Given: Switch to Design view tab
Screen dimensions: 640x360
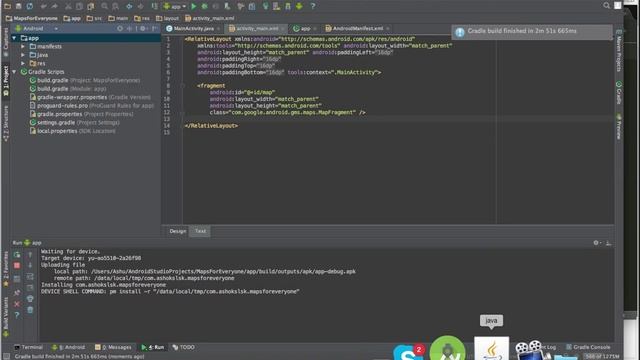Looking at the screenshot, I should point(178,231).
